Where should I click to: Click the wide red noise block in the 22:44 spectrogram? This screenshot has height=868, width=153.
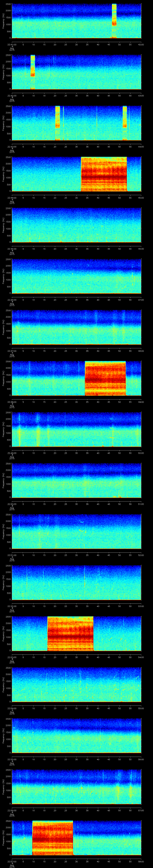pyautogui.click(x=104, y=174)
